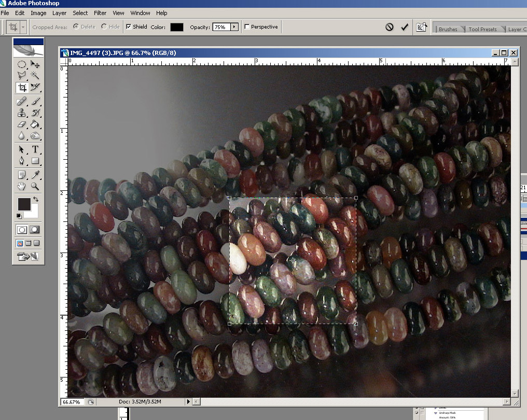Select the Brush tool
Screen dimensions: 527x420
(x=35, y=101)
